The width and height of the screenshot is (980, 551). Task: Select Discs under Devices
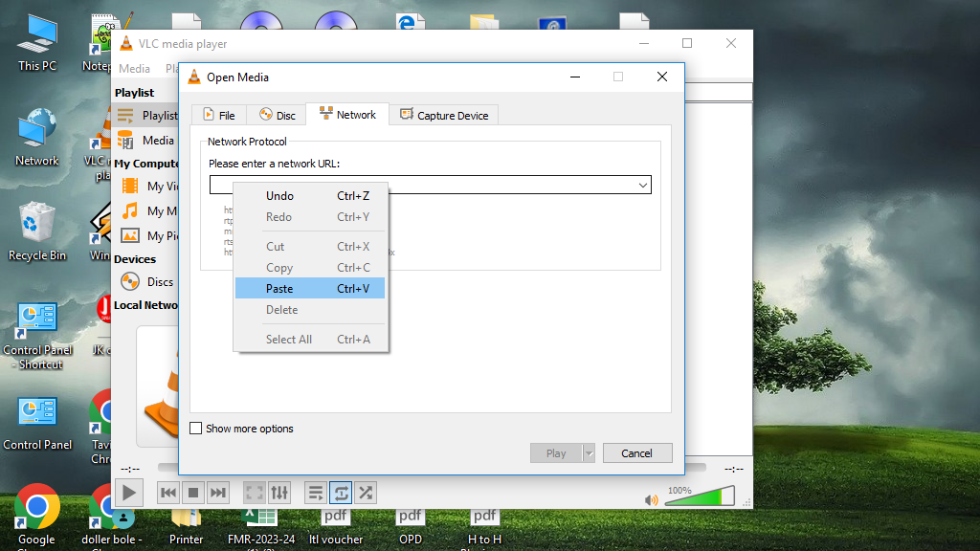coord(147,282)
